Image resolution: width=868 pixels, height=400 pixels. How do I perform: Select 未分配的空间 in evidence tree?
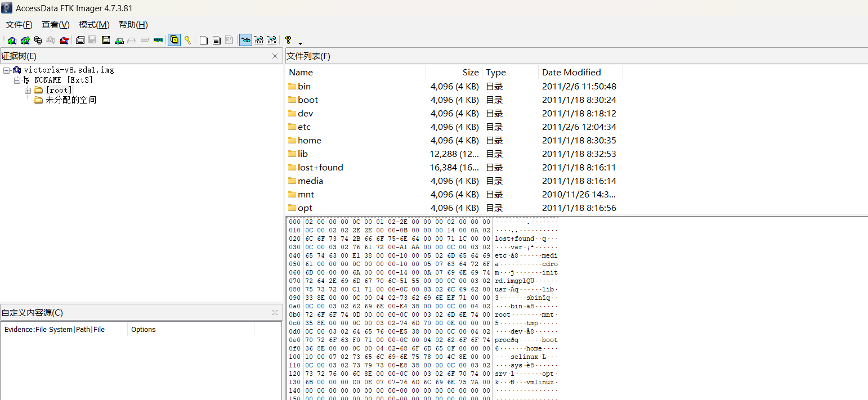click(71, 100)
